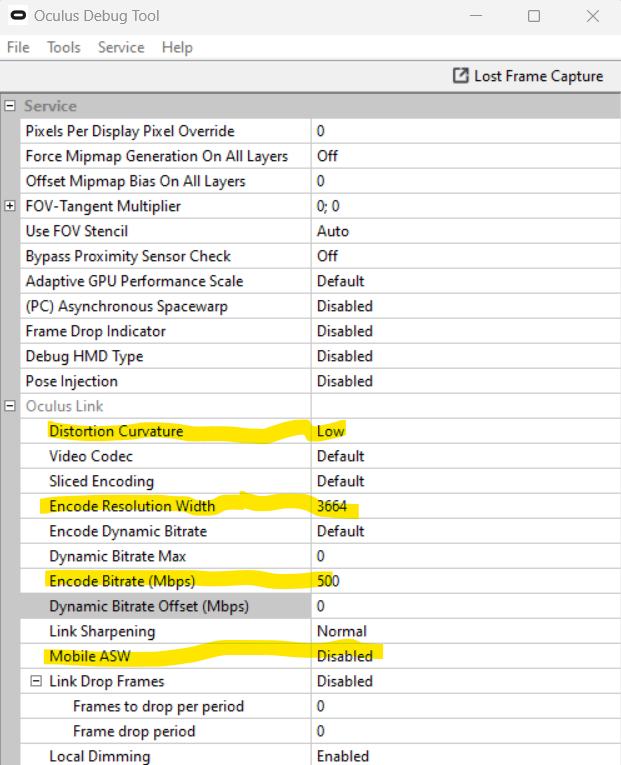Select the Pose Injection label
The width and height of the screenshot is (621, 765).
pos(72,382)
